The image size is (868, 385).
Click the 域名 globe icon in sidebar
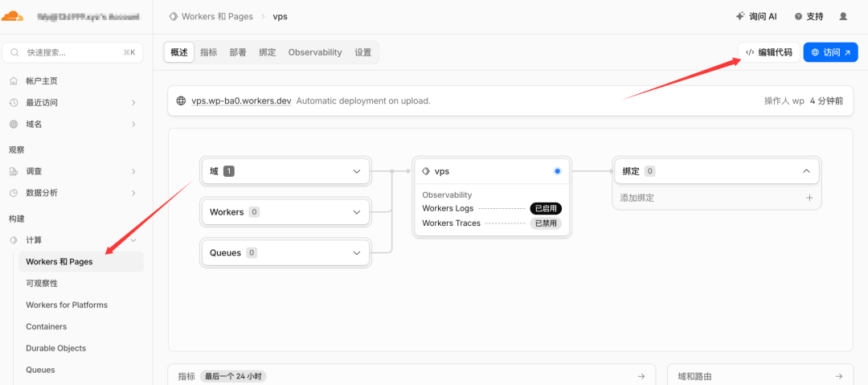pos(14,124)
